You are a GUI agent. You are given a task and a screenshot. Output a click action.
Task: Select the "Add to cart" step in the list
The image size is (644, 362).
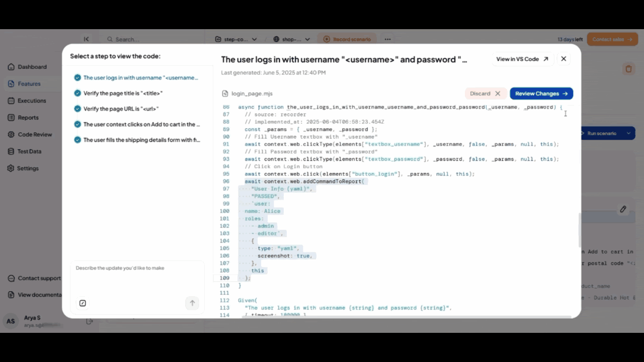(x=141, y=124)
